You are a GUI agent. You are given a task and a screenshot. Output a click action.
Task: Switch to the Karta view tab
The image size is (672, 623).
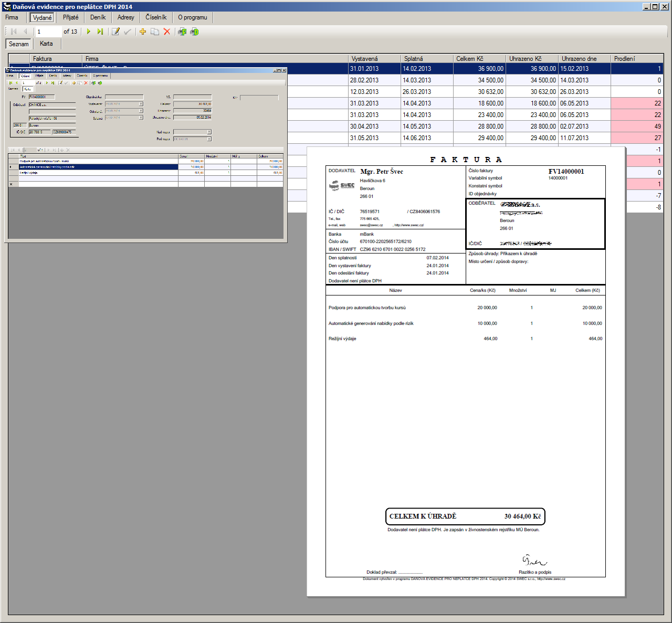click(x=46, y=44)
